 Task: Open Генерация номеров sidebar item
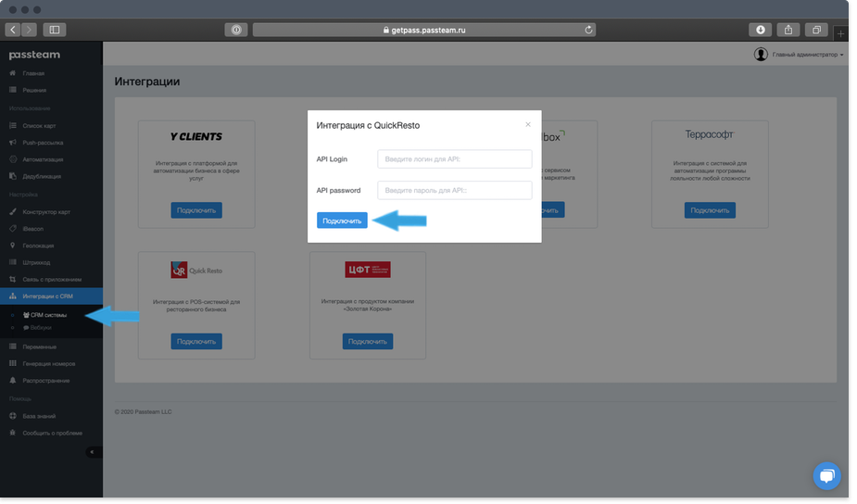pyautogui.click(x=49, y=364)
